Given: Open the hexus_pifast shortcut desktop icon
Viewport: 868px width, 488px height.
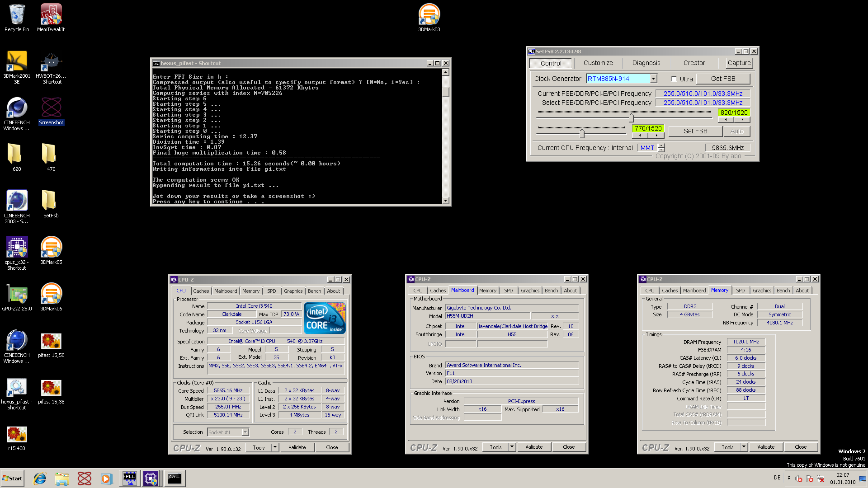Looking at the screenshot, I should point(17,394).
